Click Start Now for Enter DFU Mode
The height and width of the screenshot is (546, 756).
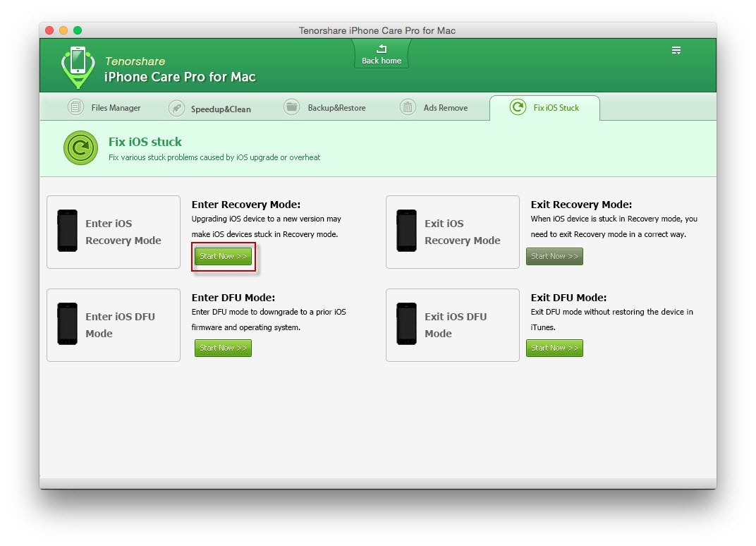tap(223, 348)
